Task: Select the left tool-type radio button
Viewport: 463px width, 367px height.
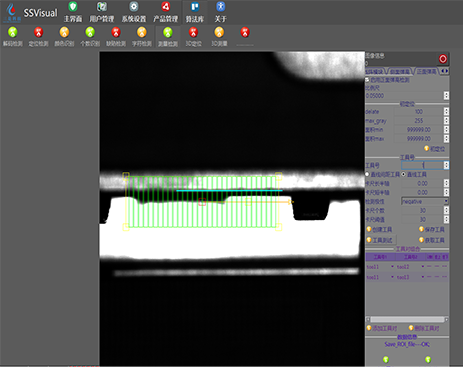Action: 367,174
